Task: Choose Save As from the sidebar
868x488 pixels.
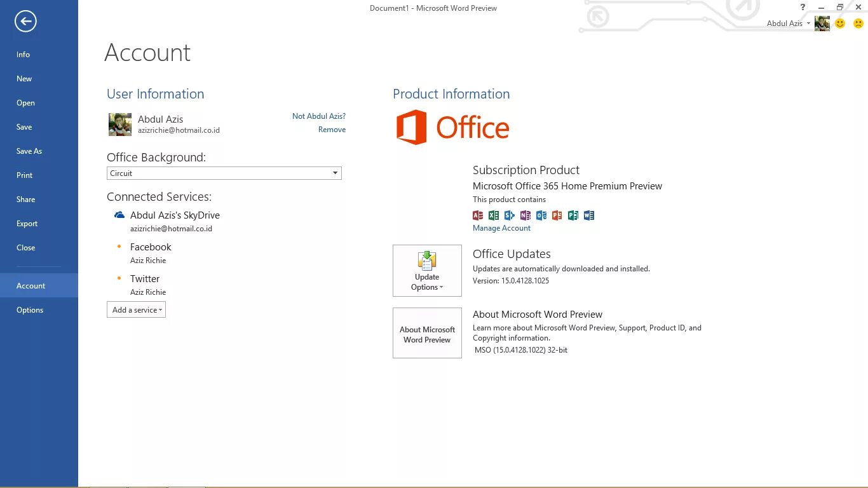Action: (x=39, y=151)
